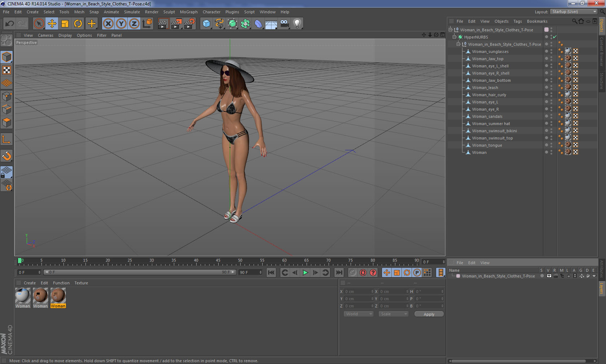Click Object Manager search icon
The width and height of the screenshot is (606, 364).
(x=575, y=21)
